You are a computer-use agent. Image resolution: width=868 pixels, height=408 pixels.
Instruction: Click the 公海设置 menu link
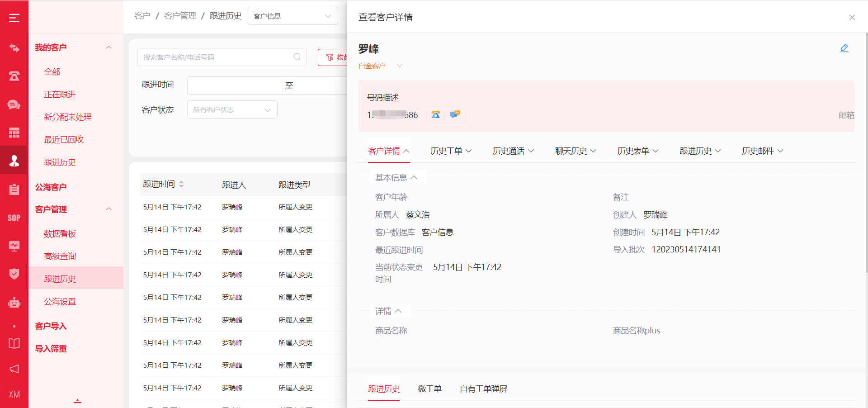coord(60,302)
